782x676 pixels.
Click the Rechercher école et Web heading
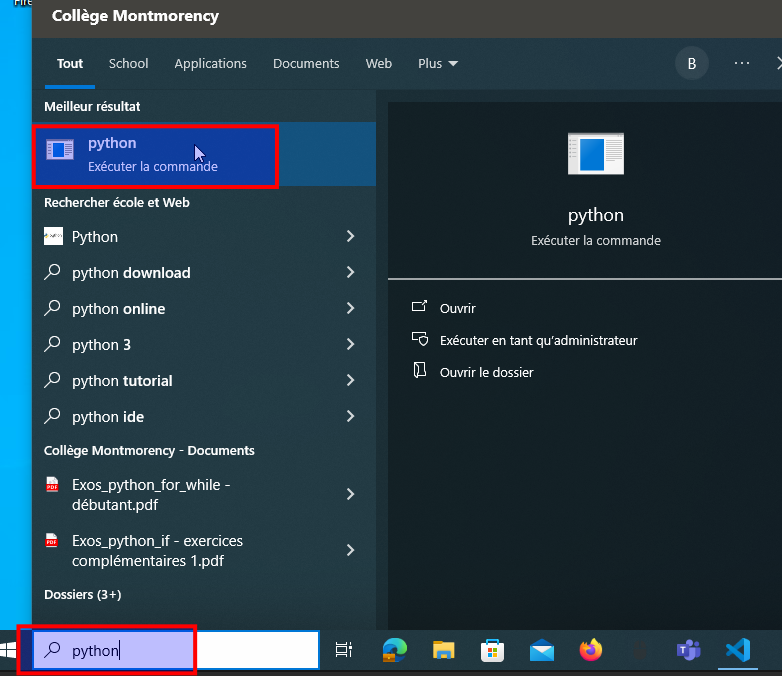(117, 202)
